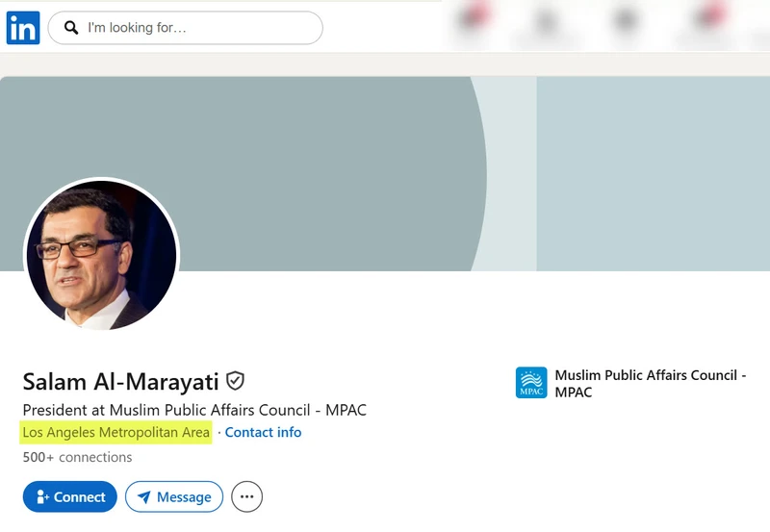
Task: Click the magnifying glass search icon
Action: click(x=71, y=28)
